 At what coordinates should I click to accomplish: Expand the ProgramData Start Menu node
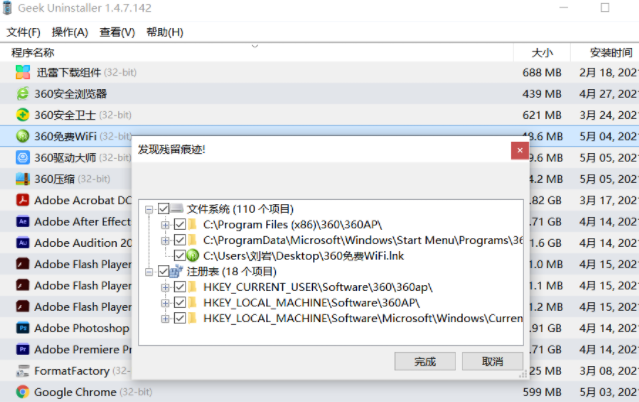click(x=165, y=240)
